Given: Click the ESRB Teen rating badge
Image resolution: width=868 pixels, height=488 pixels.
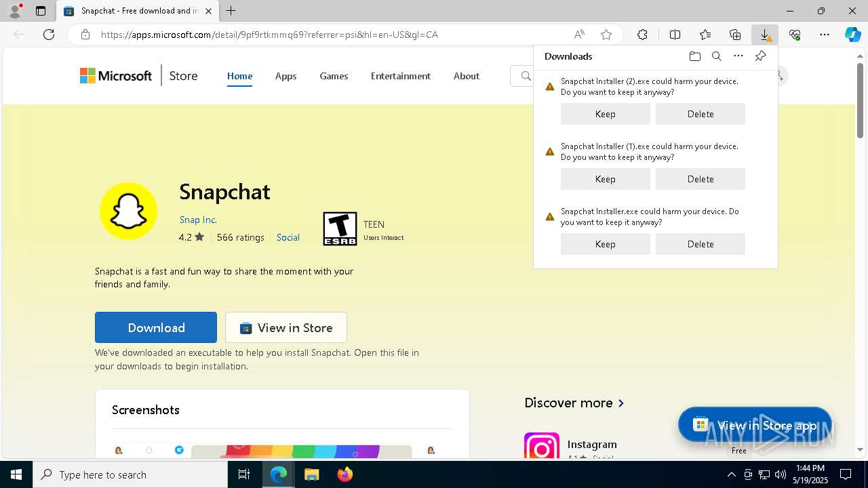Looking at the screenshot, I should pyautogui.click(x=340, y=228).
